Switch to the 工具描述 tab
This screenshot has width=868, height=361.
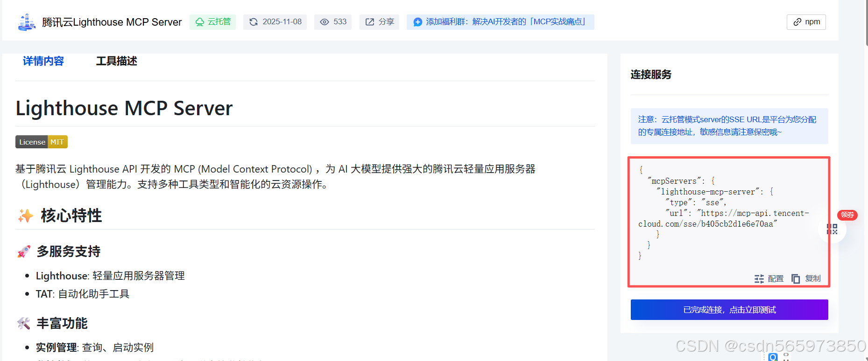pyautogui.click(x=116, y=61)
